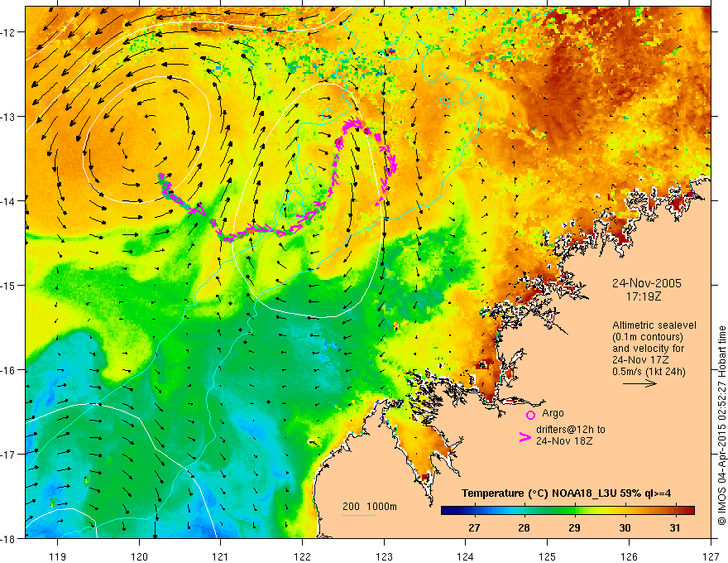Click the '120' longitude axis label

pyautogui.click(x=139, y=556)
